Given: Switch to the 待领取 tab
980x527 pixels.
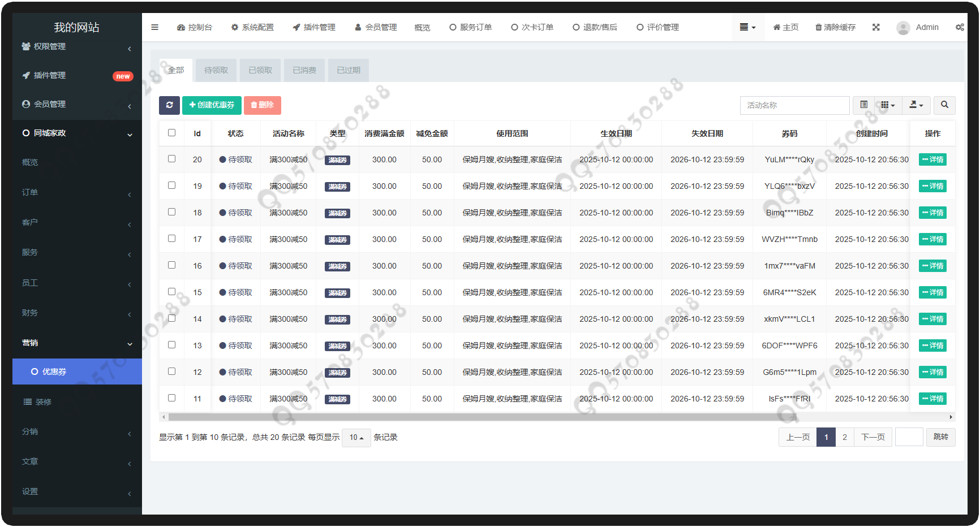Looking at the screenshot, I should coord(216,70).
